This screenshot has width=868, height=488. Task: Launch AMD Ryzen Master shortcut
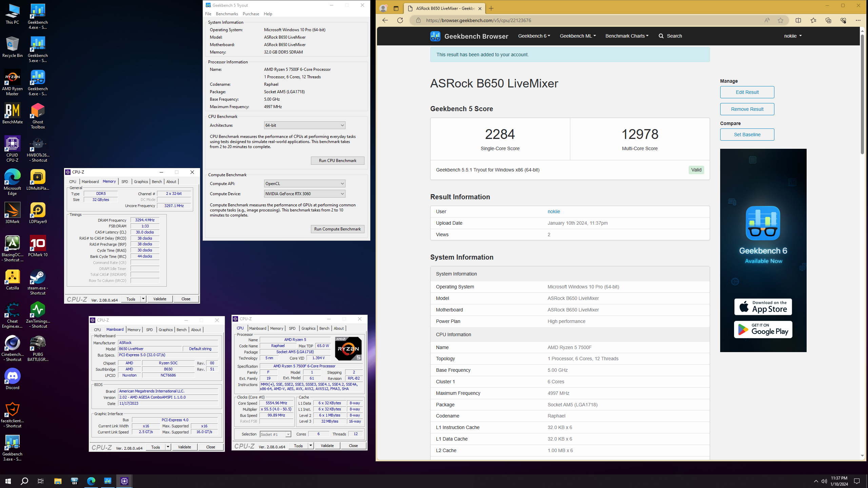tap(12, 83)
